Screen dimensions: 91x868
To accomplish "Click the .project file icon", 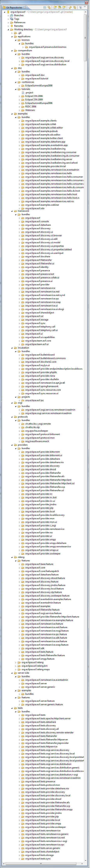I will tap(23, 92).
